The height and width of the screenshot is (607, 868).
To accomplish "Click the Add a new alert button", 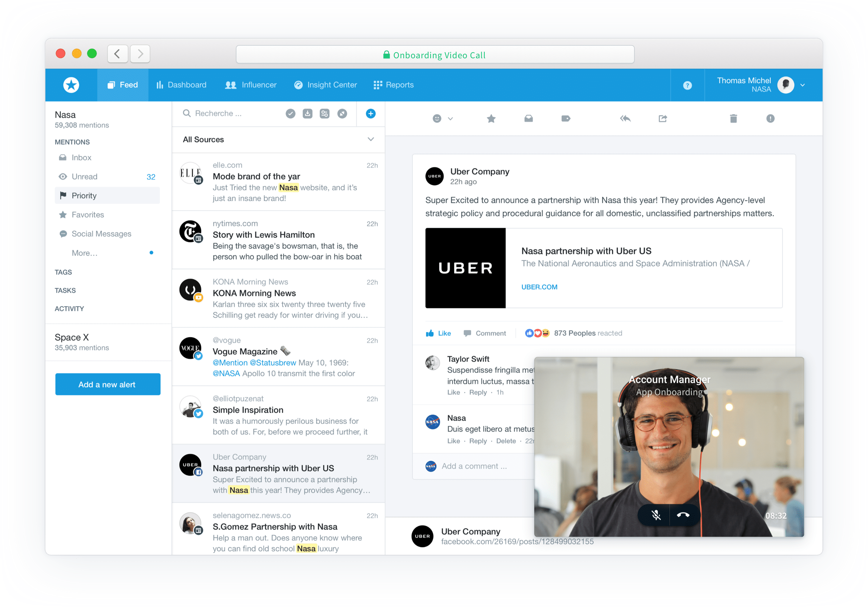I will [x=107, y=384].
